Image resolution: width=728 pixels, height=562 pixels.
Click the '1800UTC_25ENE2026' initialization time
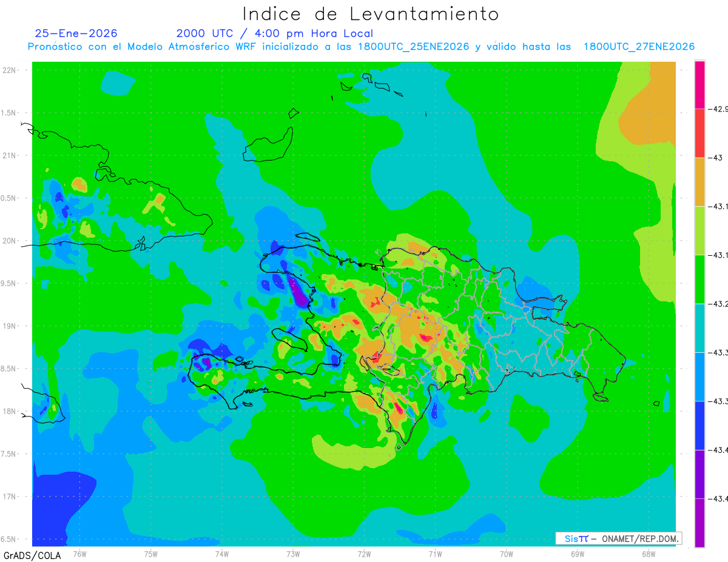pos(414,47)
